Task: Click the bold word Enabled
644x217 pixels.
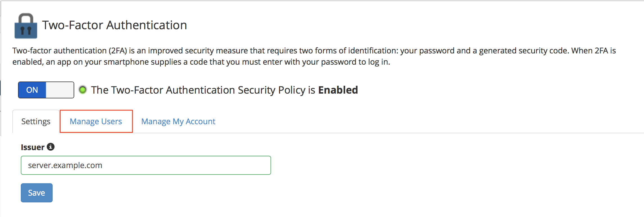Action: (338, 90)
